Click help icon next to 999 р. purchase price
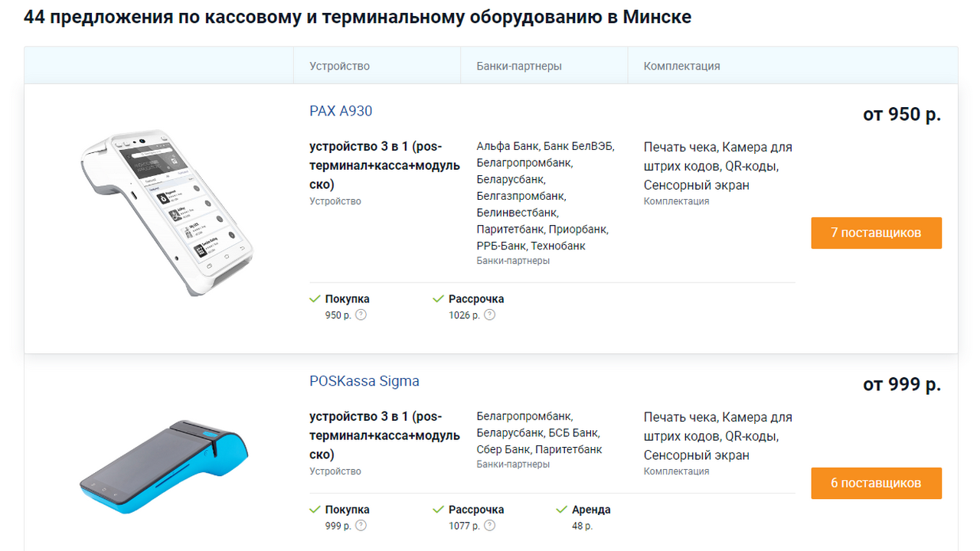This screenshot has height=551, width=980. point(361,525)
